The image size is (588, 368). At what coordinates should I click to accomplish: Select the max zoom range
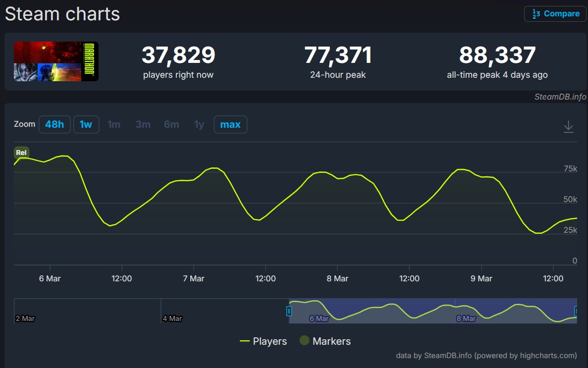click(230, 124)
